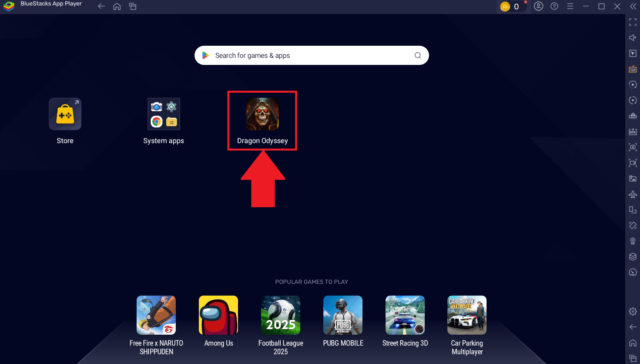Screen dimensions: 640x364
Task: Open PUBG MOBILE game tile
Action: 343,315
